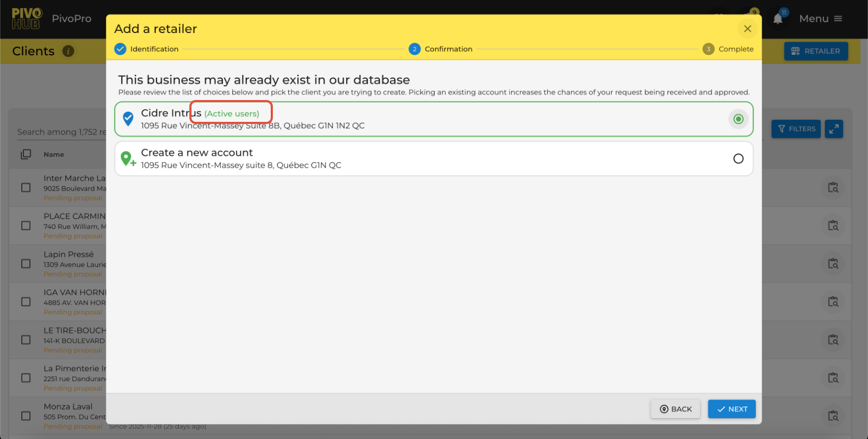Open the details icon for Lapin Pressé row

click(833, 264)
